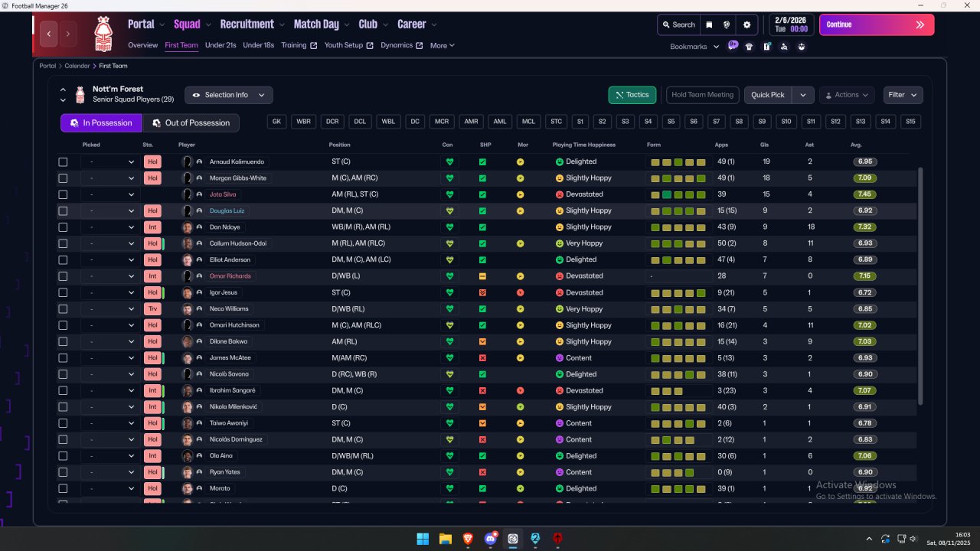The width and height of the screenshot is (980, 551).
Task: Tick the checkbox for Morgan Gibbs-White
Action: (63, 178)
